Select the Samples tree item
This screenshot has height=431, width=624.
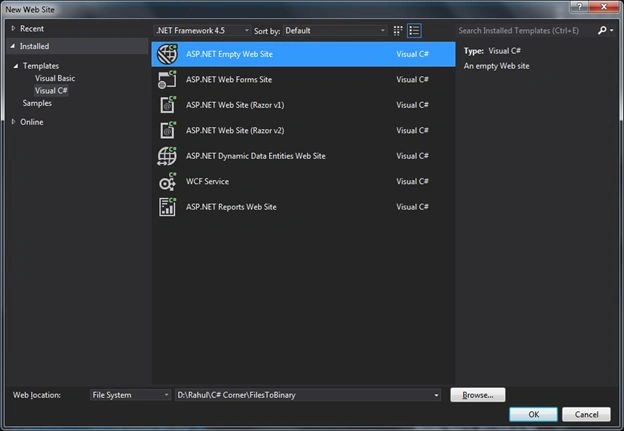pos(37,103)
